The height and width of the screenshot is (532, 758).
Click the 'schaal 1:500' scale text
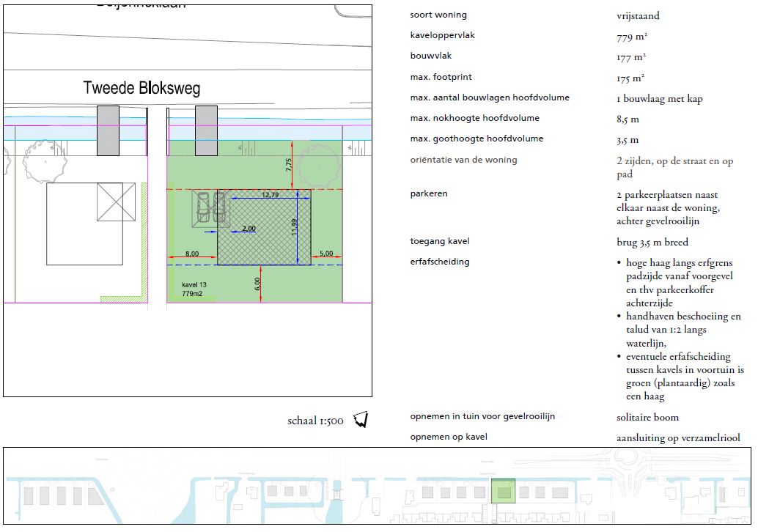click(315, 421)
